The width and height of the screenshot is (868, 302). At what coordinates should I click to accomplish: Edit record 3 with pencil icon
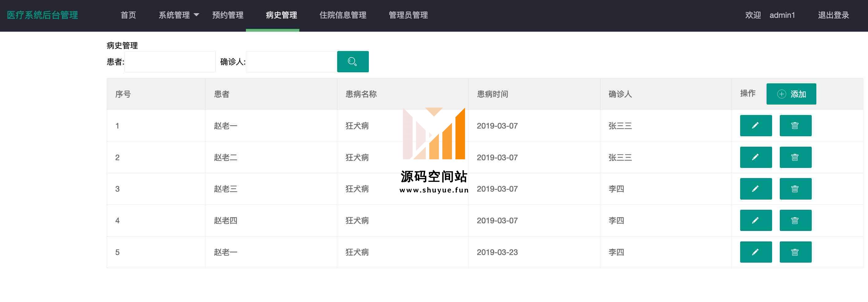(x=756, y=189)
